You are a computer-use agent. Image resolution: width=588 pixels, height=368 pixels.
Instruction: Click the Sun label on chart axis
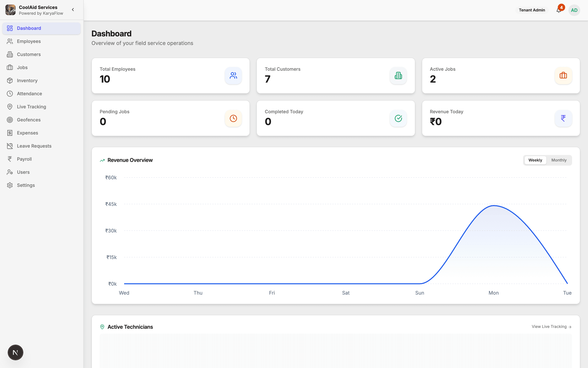point(420,293)
